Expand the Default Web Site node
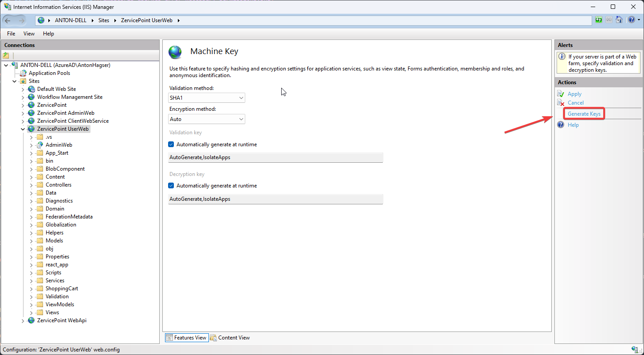This screenshot has height=355, width=644. [x=23, y=89]
